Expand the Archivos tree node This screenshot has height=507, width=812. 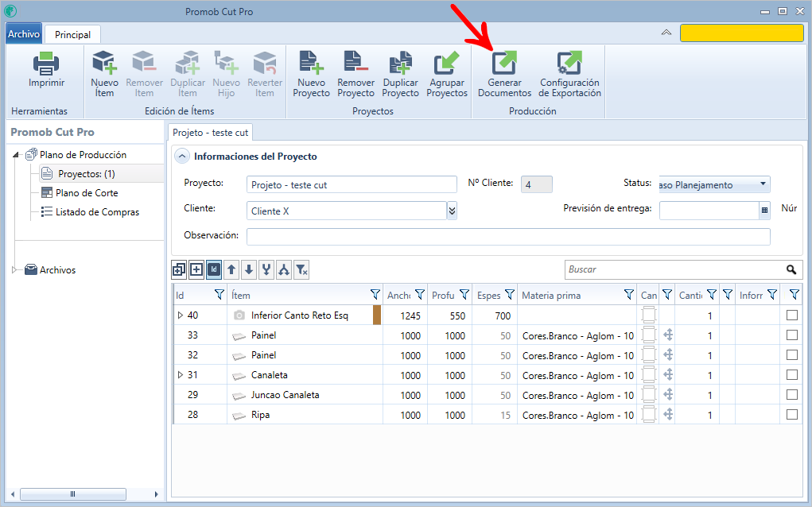coord(14,269)
